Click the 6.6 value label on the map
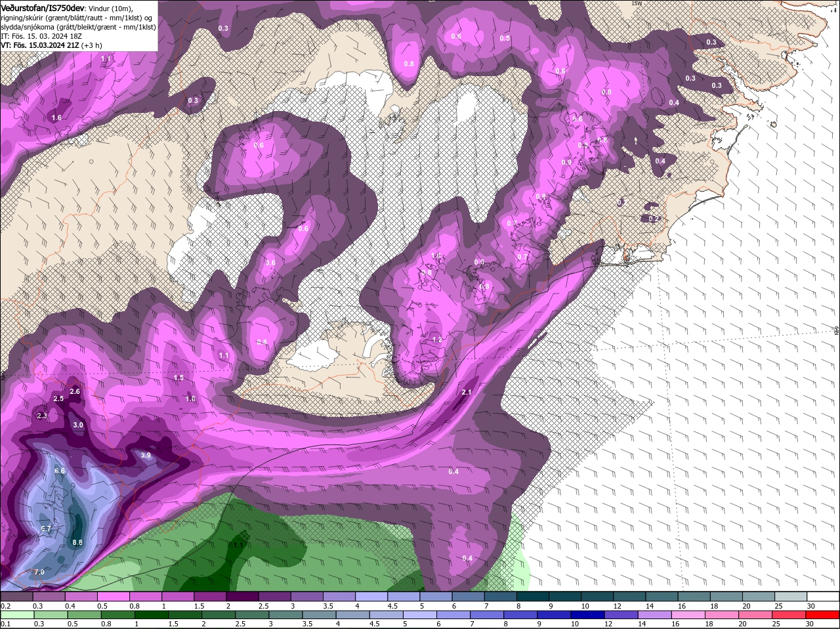Viewport: 840px width, 629px height. [x=60, y=471]
